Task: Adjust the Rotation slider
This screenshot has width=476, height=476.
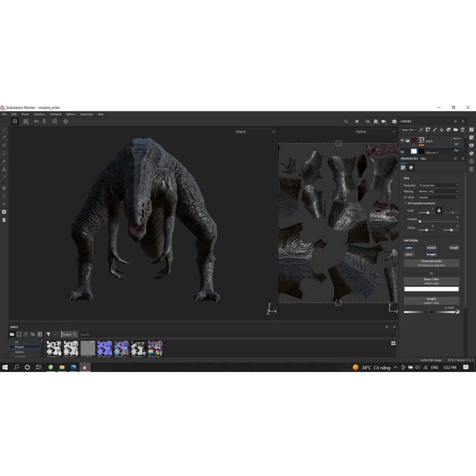Action: click(439, 221)
